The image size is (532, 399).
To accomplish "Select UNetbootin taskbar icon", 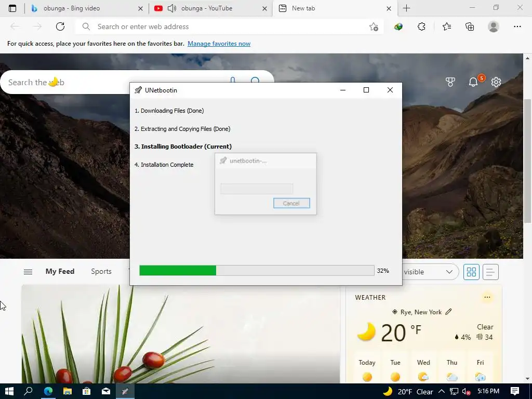I will pyautogui.click(x=125, y=391).
